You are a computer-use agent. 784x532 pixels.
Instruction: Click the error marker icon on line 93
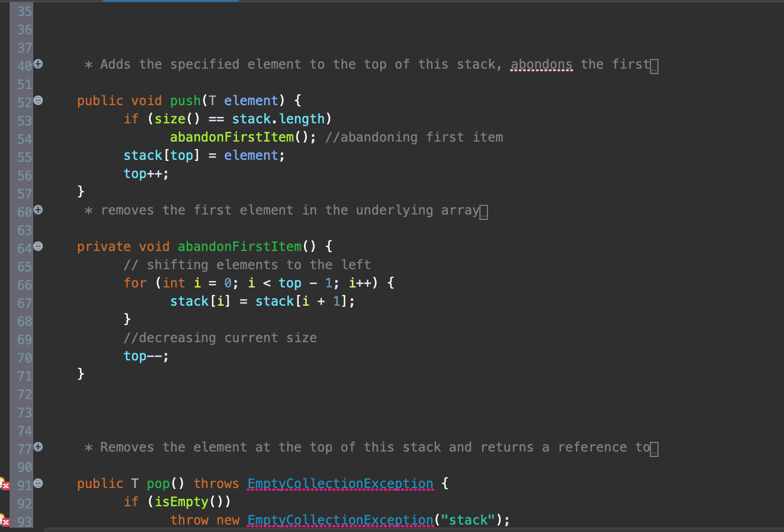point(5,523)
